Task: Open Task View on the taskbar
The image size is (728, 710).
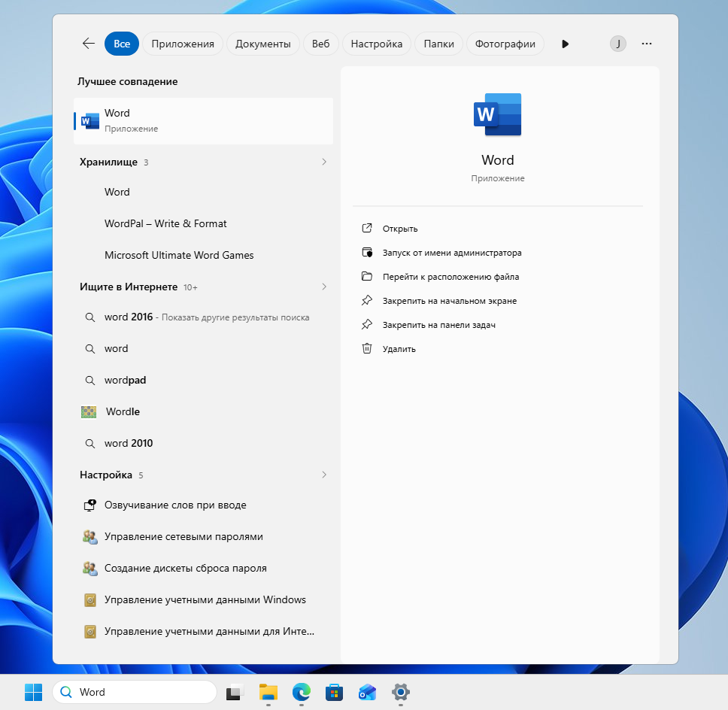Action: (235, 693)
